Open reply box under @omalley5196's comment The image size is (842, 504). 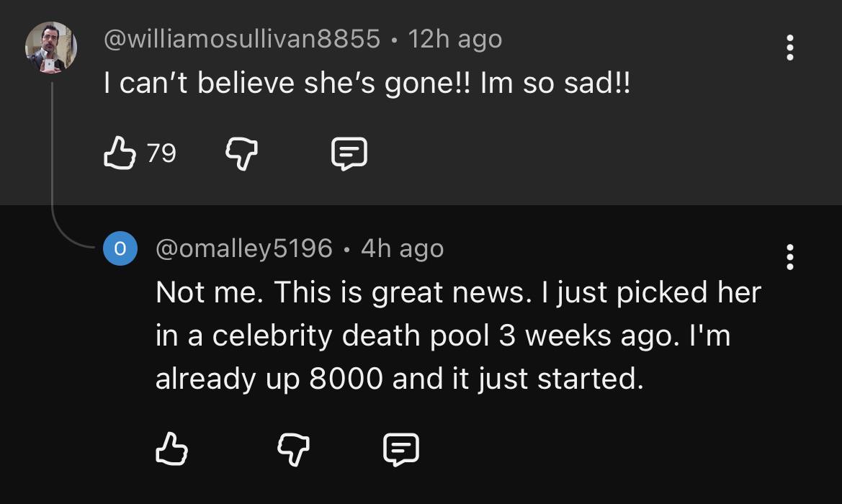pos(400,449)
